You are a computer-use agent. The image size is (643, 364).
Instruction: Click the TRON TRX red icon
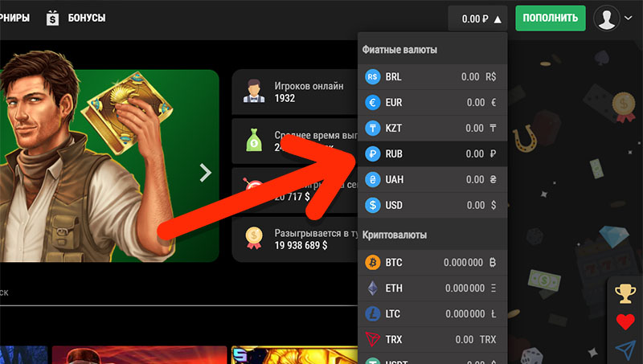click(372, 339)
